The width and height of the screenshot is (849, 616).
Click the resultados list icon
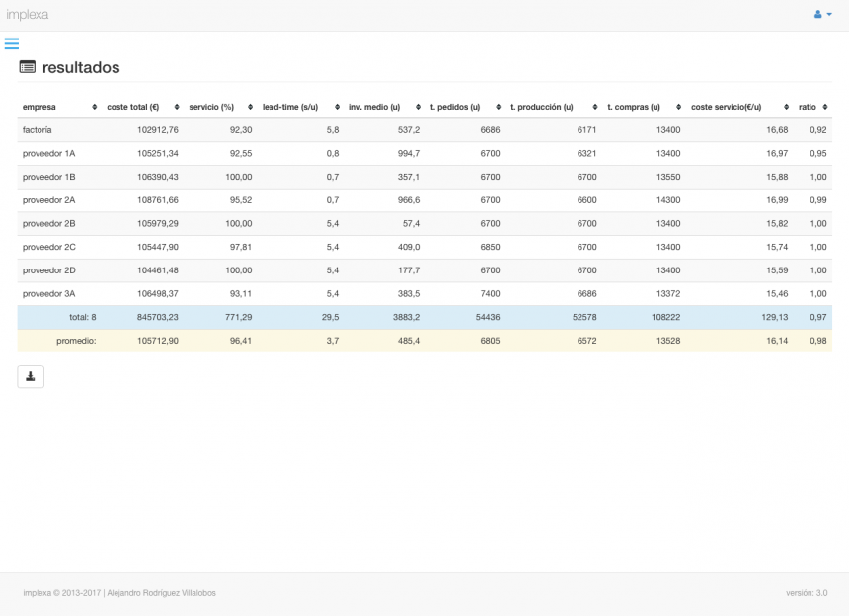(27, 67)
